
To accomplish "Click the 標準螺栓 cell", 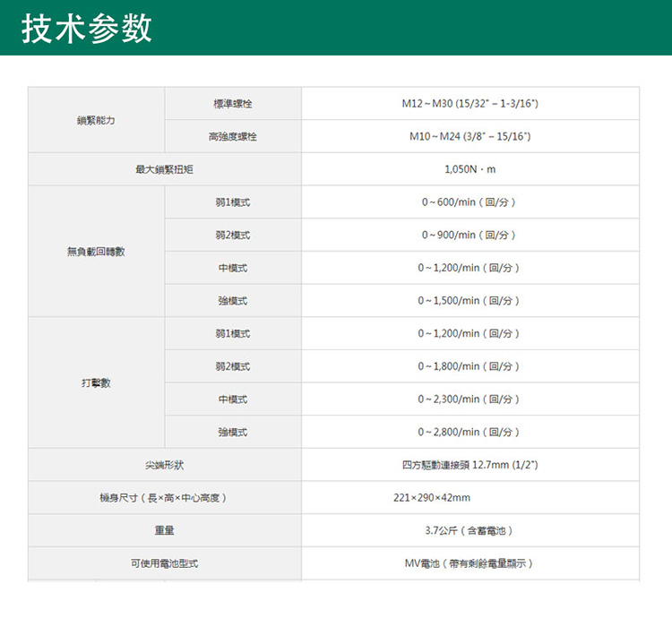I will click(x=232, y=104).
